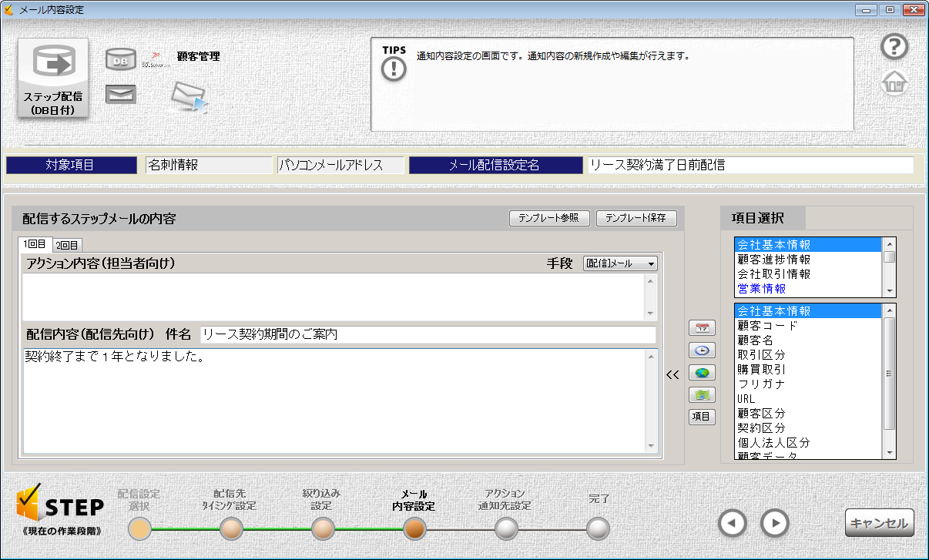
Task: Select 個人法人区分 in item list
Action: 808,443
